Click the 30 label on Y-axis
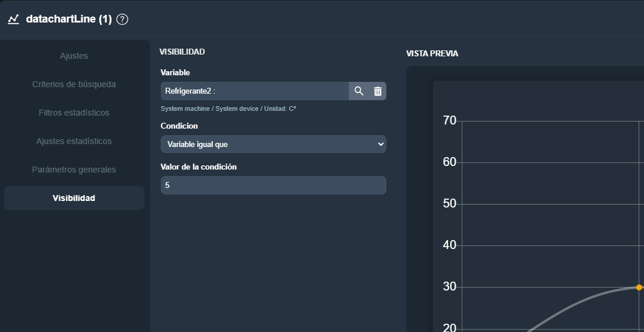644x332 pixels. pos(449,287)
